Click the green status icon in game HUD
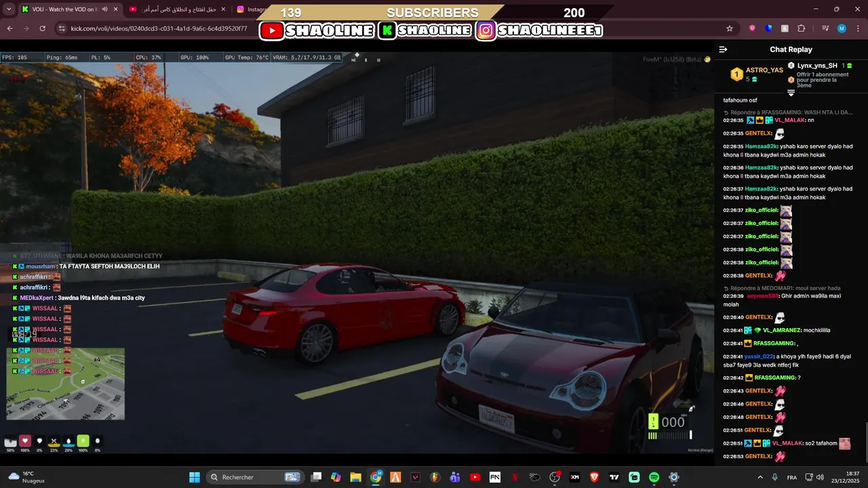The image size is (868, 488). tap(83, 441)
